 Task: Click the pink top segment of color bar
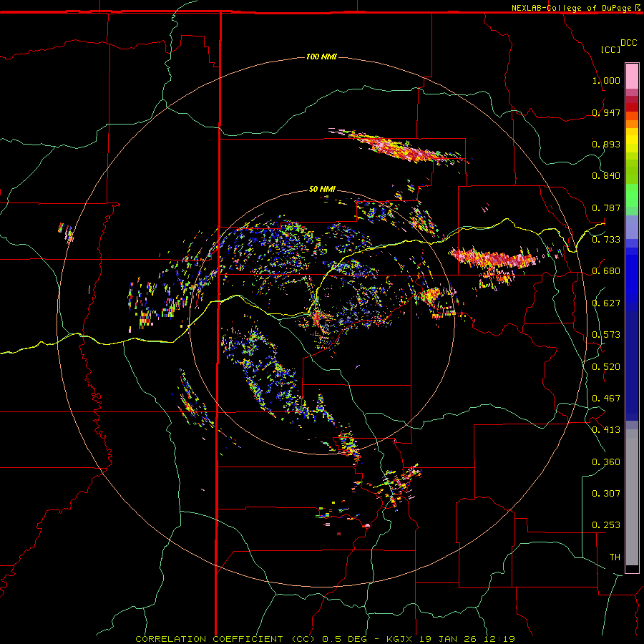point(632,77)
